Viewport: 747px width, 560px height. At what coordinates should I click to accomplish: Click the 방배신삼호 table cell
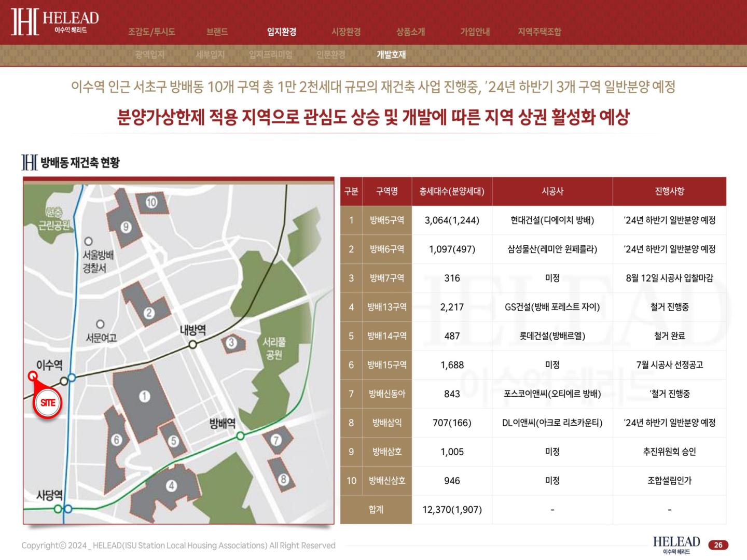point(387,481)
